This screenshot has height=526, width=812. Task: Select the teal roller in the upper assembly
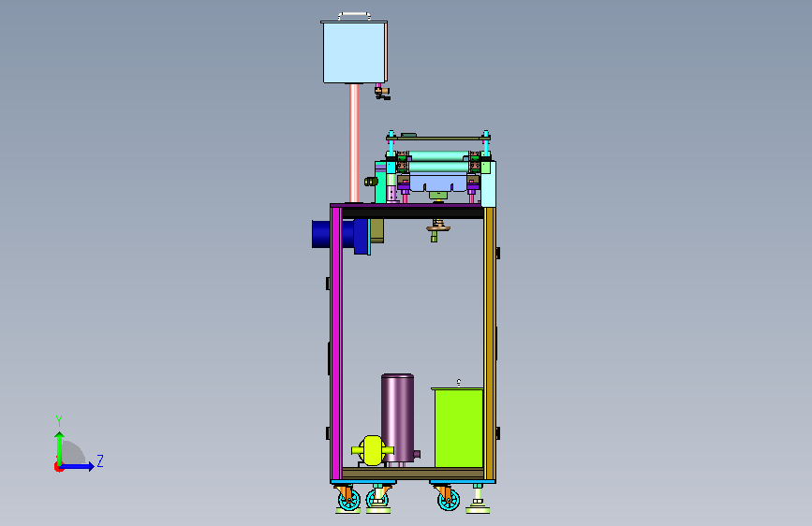pyautogui.click(x=438, y=155)
